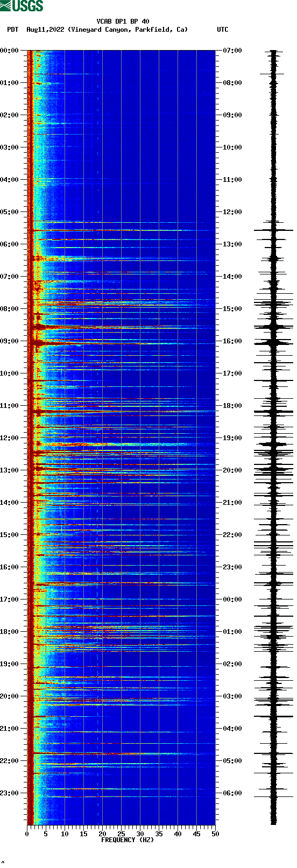This screenshot has height=868, width=297.
Task: Click the 0 Hz frequency tick label
Action: [27, 834]
